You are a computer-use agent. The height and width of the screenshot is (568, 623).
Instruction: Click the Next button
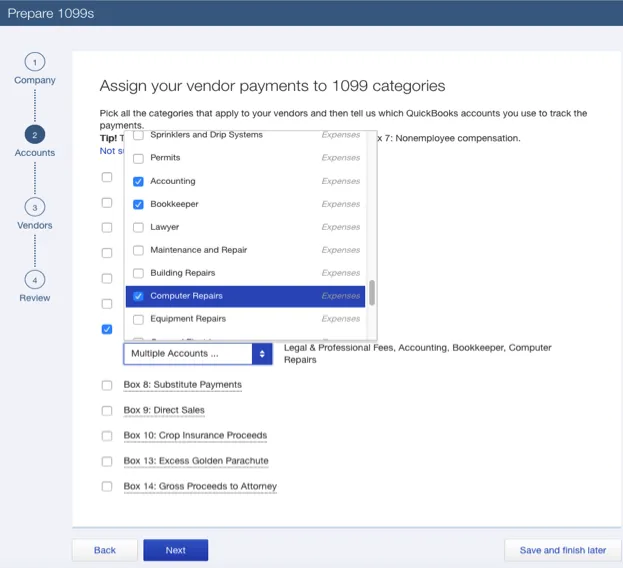pos(175,550)
